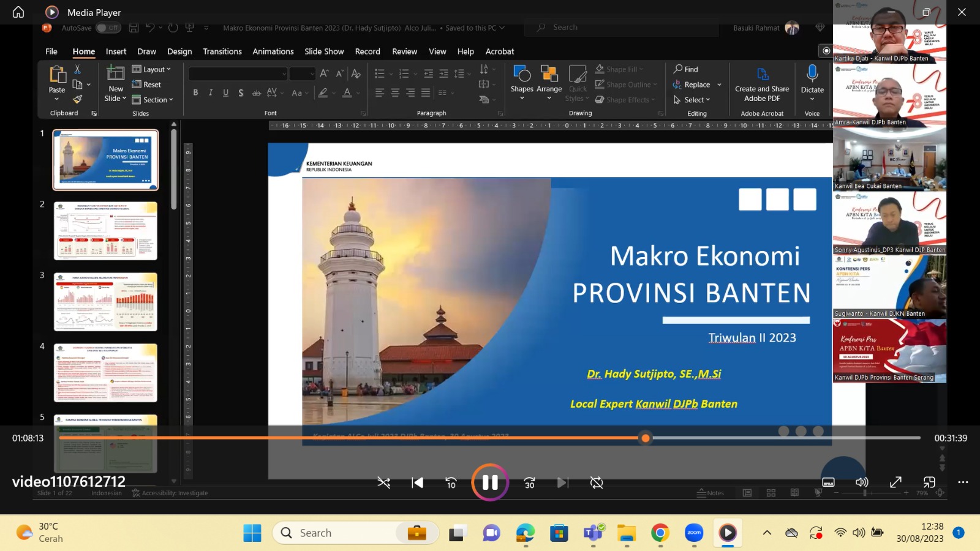Skip forward 30 seconds
Image resolution: width=980 pixels, height=551 pixels.
529,482
